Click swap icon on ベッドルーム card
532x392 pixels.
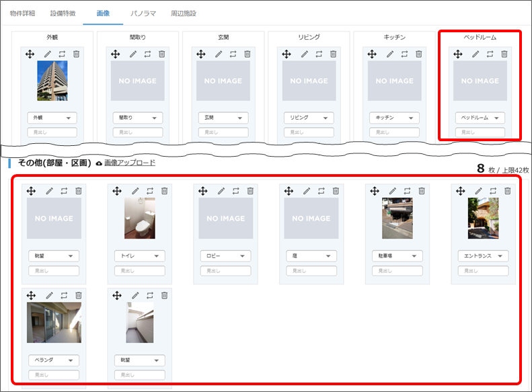[x=490, y=54]
